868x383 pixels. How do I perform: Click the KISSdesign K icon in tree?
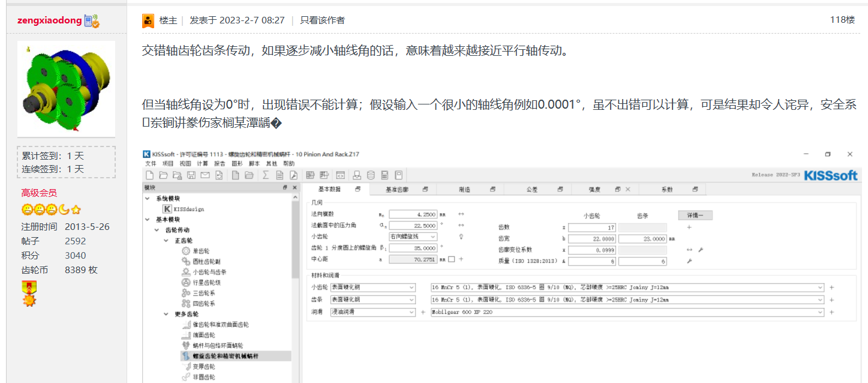point(167,209)
